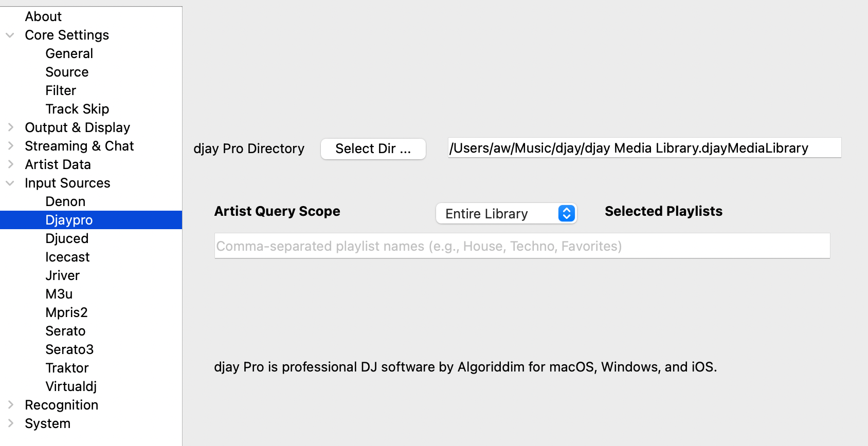868x446 pixels.
Task: Collapse the Core Settings tree section
Action: (x=10, y=35)
